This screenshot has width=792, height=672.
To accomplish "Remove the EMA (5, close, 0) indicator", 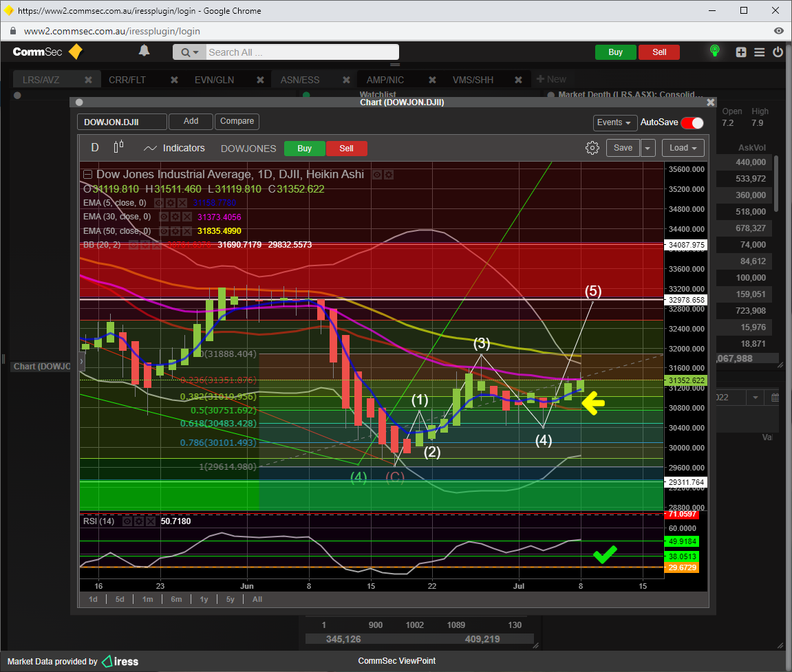I will coord(182,202).
